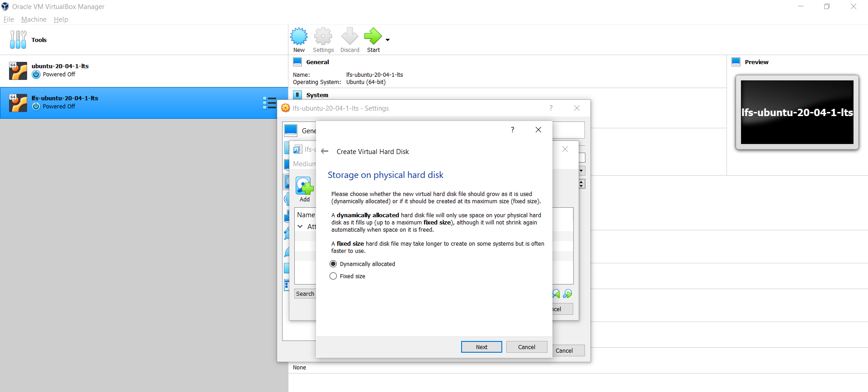Click the help question mark in Settings dialog
This screenshot has height=392, width=868.
[x=551, y=108]
